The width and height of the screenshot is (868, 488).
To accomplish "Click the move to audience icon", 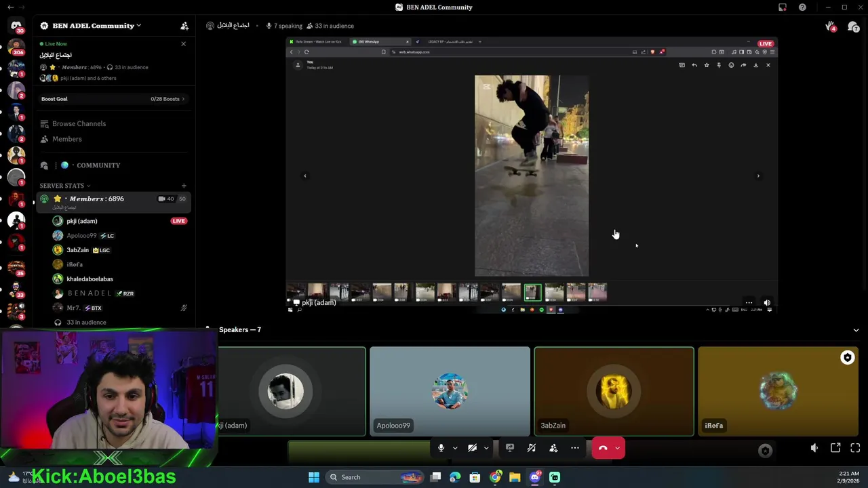I will 553,448.
